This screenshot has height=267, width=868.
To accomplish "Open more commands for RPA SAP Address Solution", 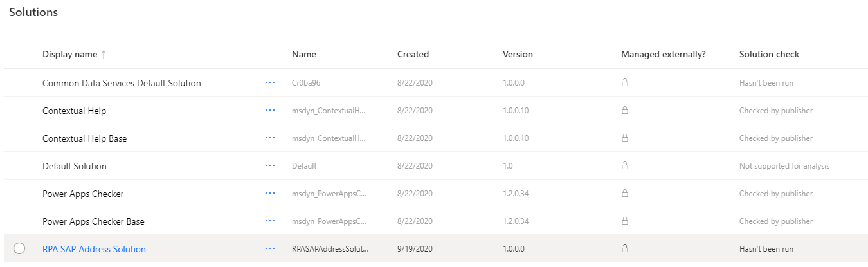I will pyautogui.click(x=270, y=249).
